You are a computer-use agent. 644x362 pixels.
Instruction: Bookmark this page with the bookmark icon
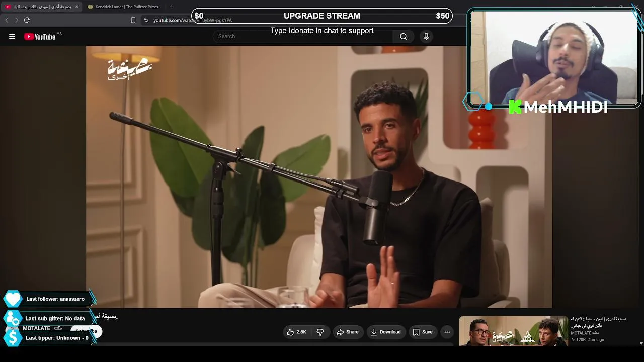tap(133, 20)
